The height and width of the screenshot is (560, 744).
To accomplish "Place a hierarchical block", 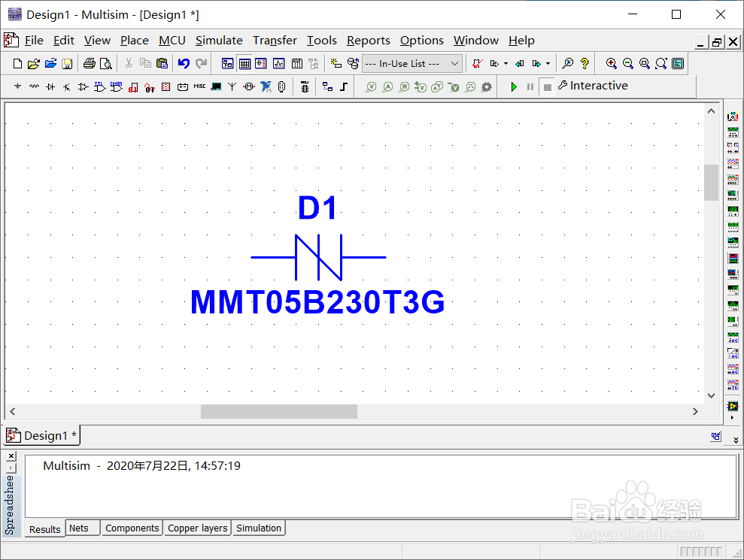I will coord(327,86).
